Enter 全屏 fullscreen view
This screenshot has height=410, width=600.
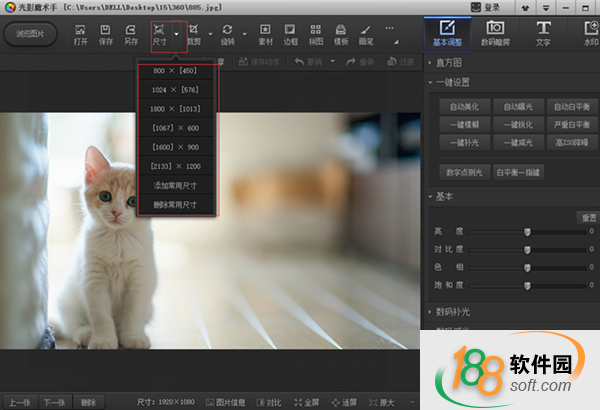tap(307, 402)
